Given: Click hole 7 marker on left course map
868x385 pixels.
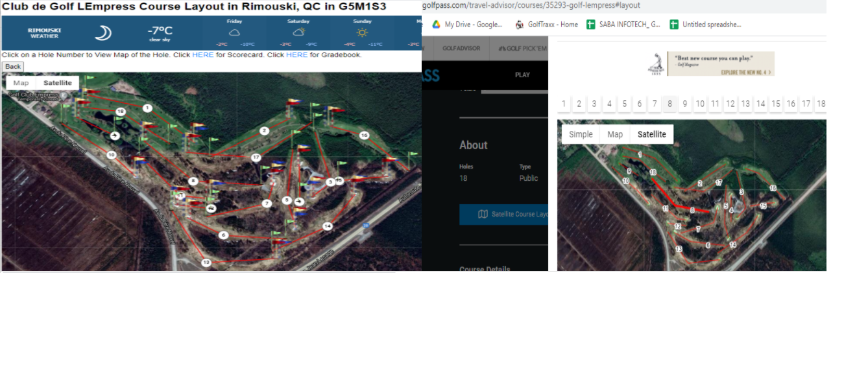Looking at the screenshot, I should point(267,203).
